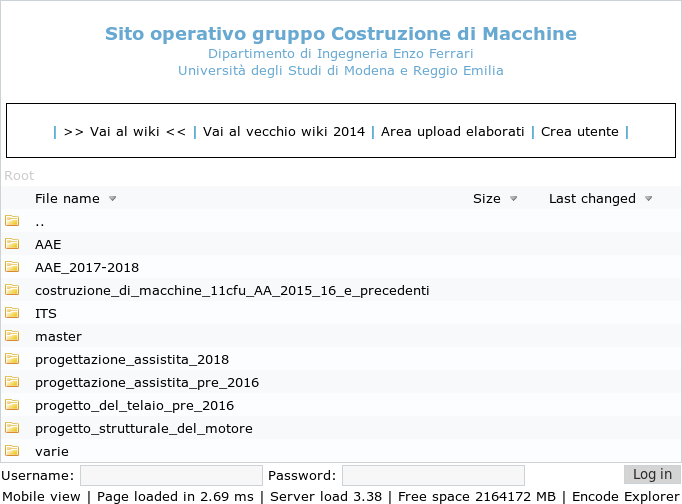This screenshot has width=682, height=504.
Task: Click the folder icon beside AAE
Action: point(12,244)
